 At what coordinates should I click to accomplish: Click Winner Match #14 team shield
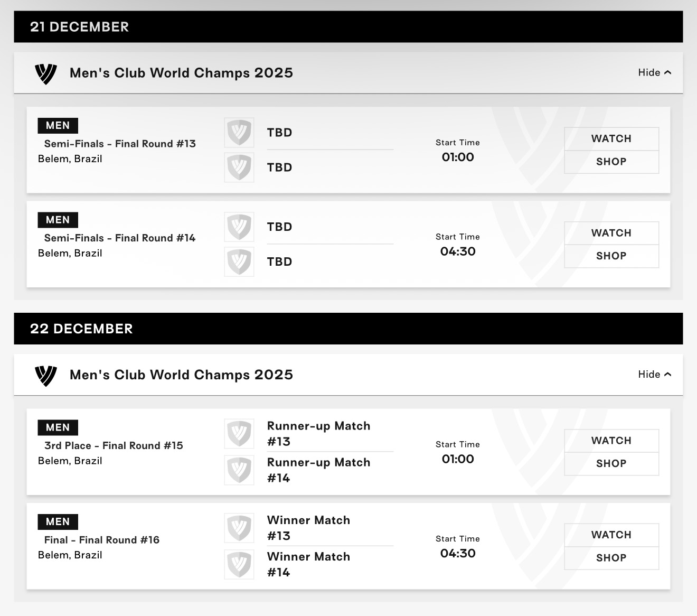(239, 564)
